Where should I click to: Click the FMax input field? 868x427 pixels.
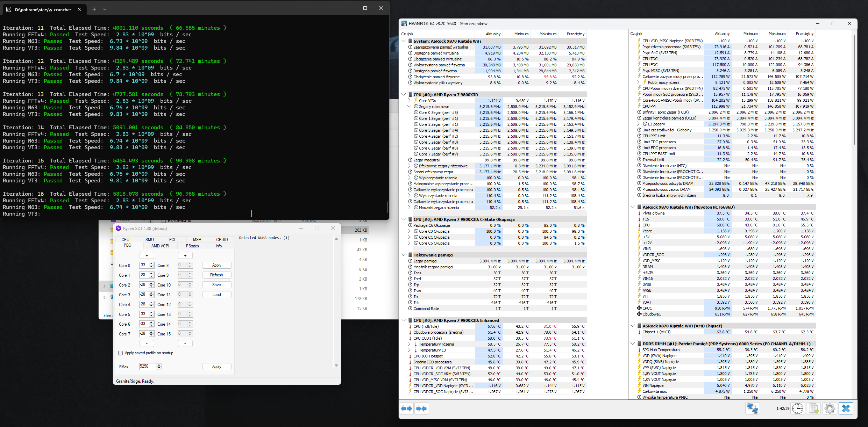(x=147, y=366)
